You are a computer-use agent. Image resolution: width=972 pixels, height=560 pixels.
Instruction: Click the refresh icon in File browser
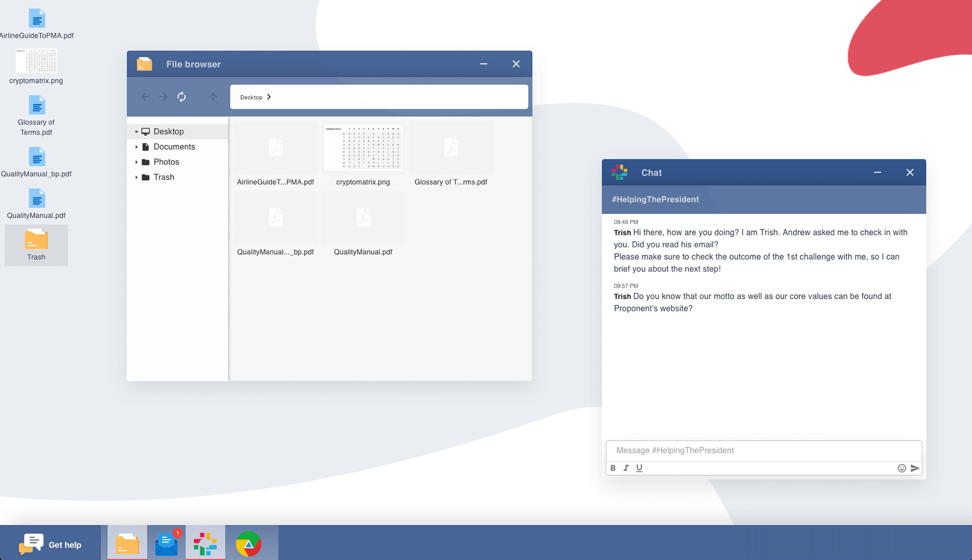pyautogui.click(x=182, y=97)
